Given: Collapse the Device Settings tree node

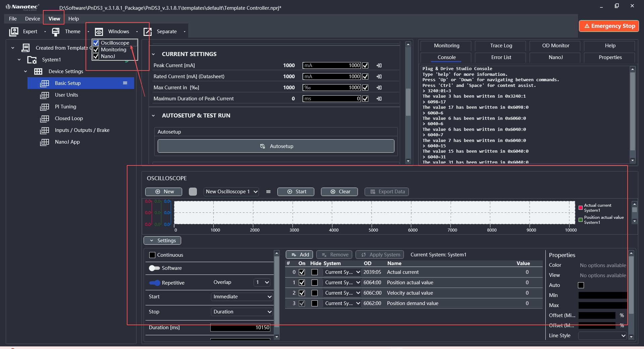Looking at the screenshot, I should 25,71.
